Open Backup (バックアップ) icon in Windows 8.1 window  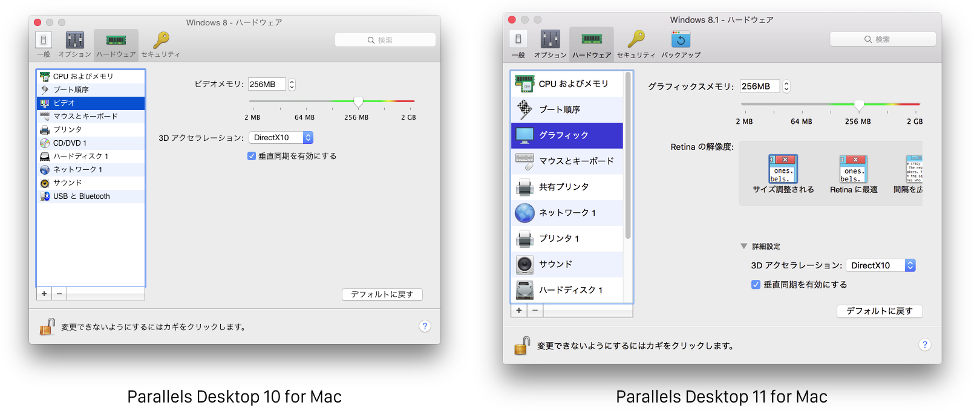coord(681,44)
